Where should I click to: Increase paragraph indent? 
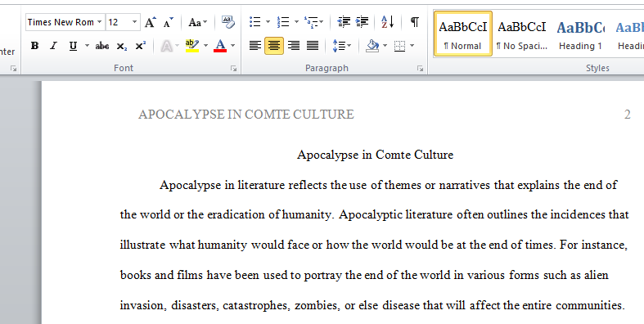[362, 22]
